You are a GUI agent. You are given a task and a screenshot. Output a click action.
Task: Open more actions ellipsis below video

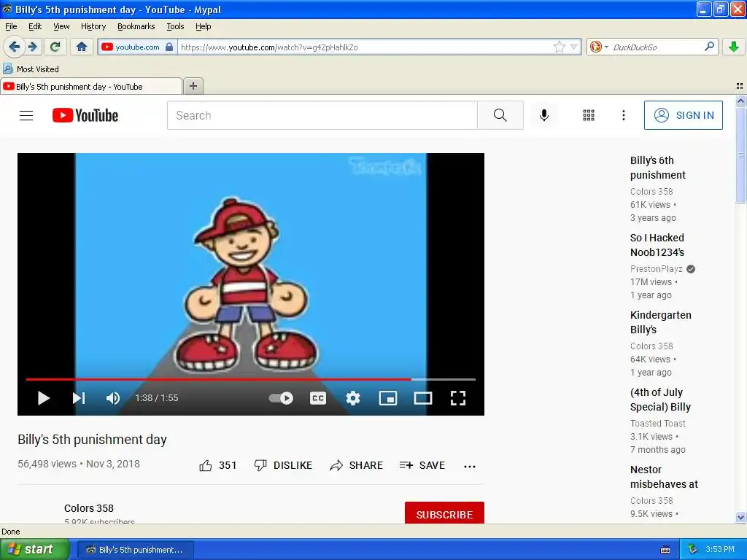click(470, 466)
